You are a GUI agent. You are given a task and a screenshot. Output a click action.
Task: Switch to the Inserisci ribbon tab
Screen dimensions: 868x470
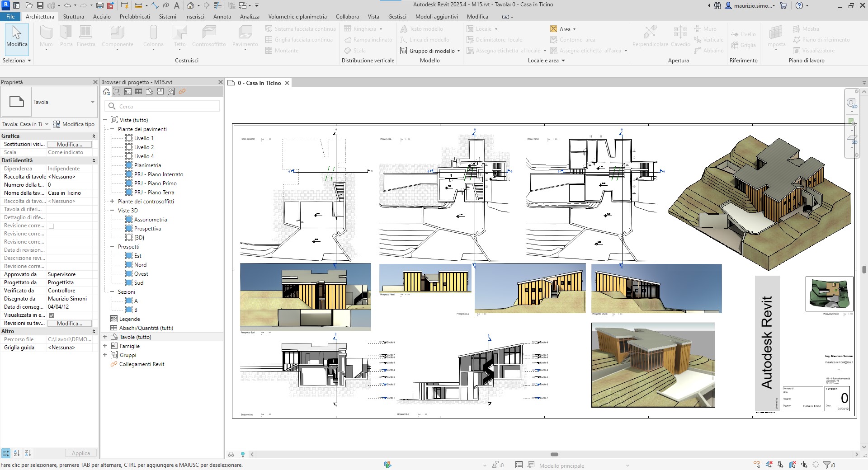pyautogui.click(x=195, y=16)
